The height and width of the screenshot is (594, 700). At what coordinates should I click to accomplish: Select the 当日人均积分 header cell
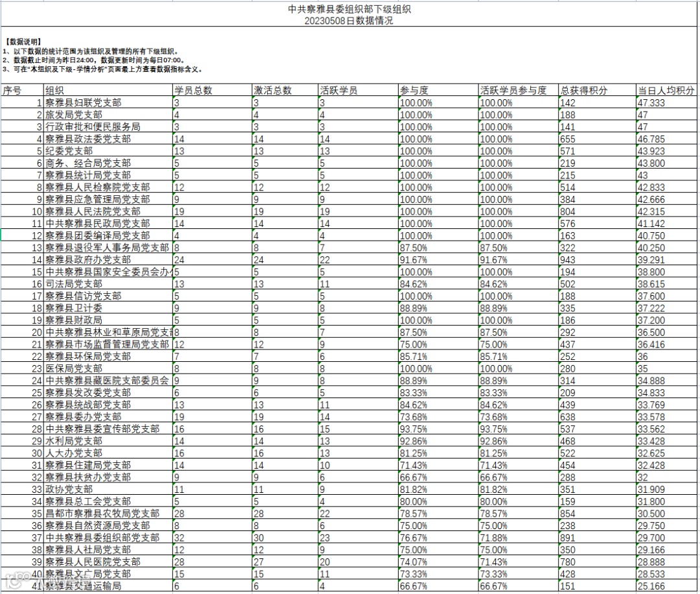[666, 90]
